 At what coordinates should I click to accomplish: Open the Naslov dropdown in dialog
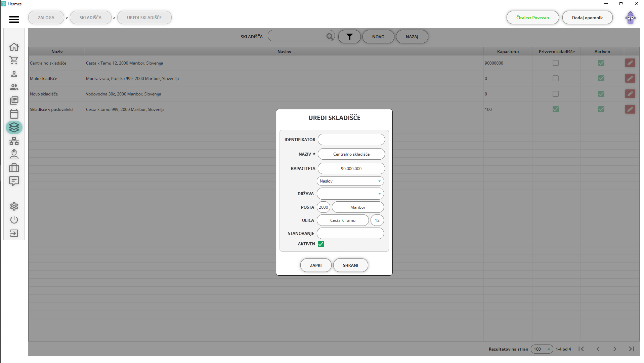click(350, 181)
